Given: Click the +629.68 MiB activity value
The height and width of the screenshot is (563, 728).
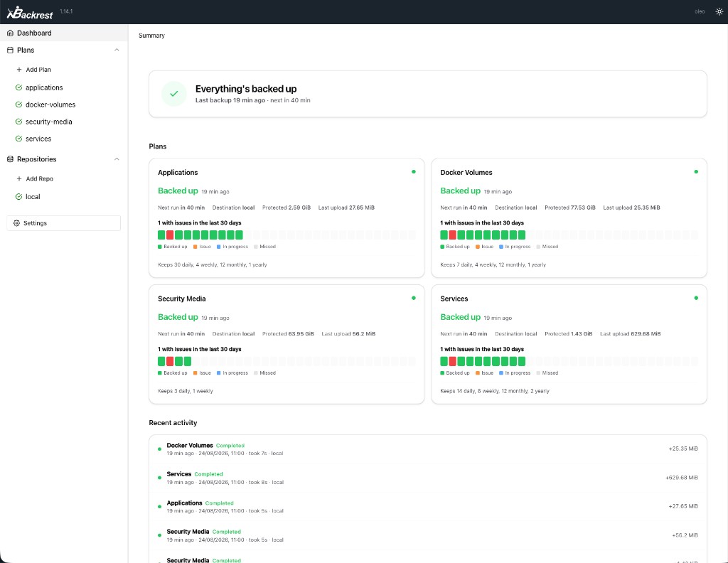Looking at the screenshot, I should (682, 478).
